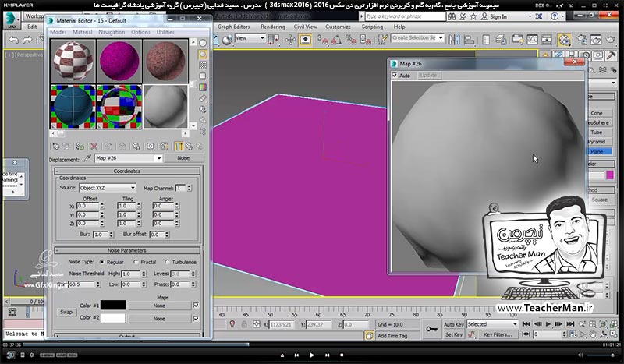This screenshot has width=624, height=364.
Task: Open the Navigation menu in Material Editor
Action: [x=112, y=32]
